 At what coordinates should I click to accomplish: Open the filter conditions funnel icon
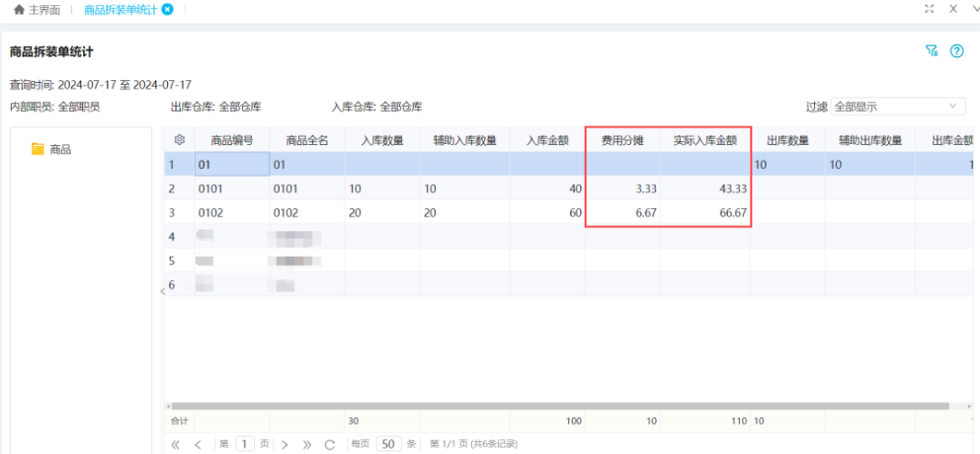pos(931,51)
